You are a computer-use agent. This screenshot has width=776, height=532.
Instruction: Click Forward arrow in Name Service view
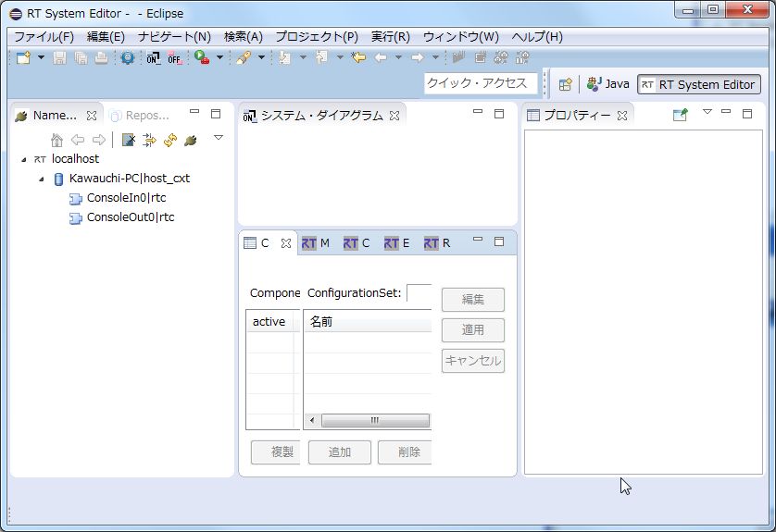pos(99,141)
